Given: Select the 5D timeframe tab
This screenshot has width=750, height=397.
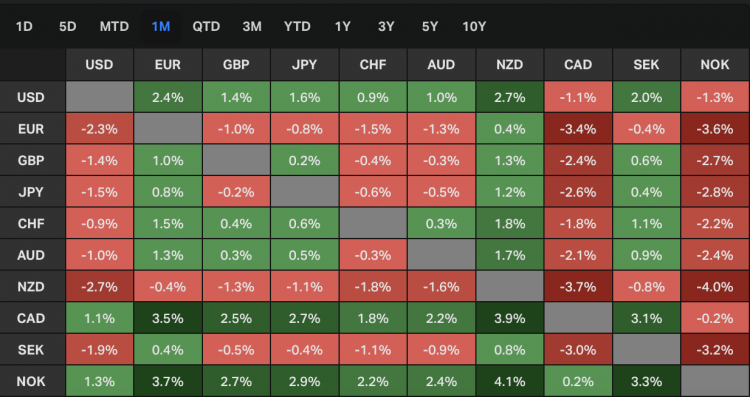Looking at the screenshot, I should [67, 26].
